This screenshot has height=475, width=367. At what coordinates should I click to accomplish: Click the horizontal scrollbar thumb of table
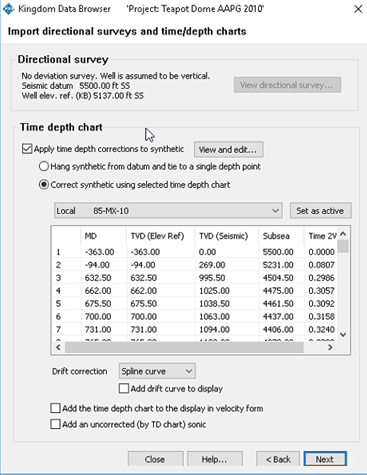click(x=184, y=347)
